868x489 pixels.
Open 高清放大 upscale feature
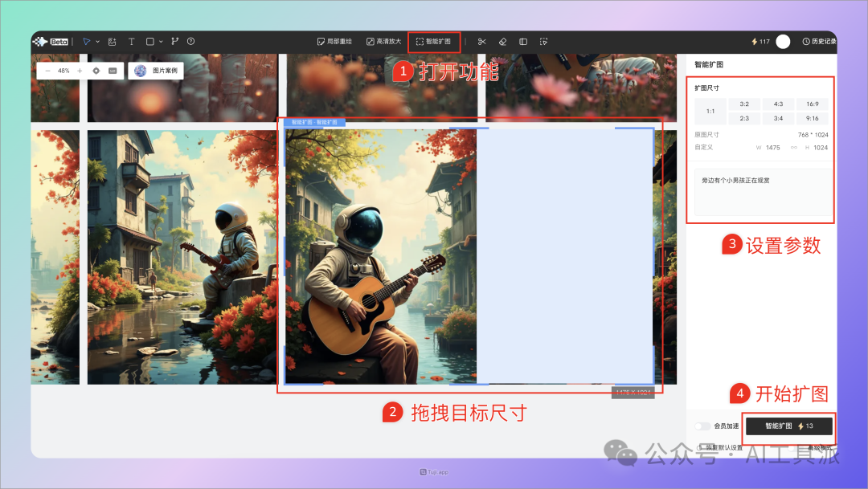coord(383,42)
